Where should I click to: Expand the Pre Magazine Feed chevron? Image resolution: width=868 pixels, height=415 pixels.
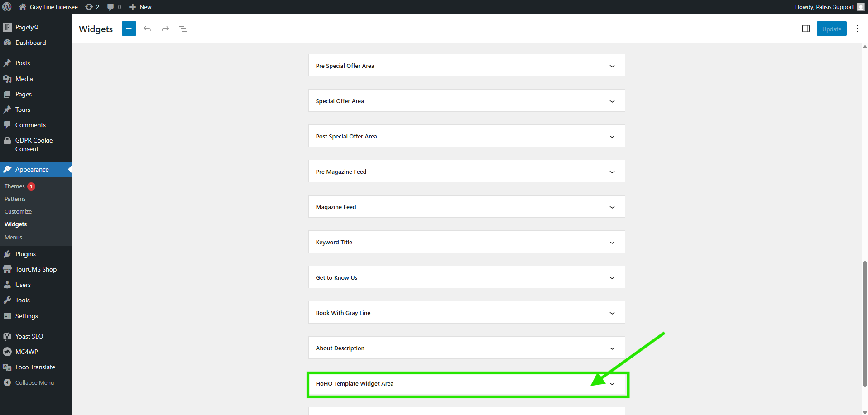tap(612, 172)
